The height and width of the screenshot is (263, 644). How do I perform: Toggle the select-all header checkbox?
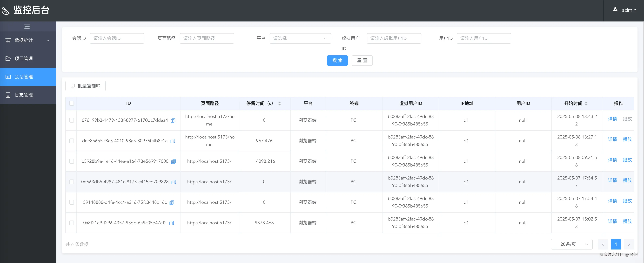72,103
